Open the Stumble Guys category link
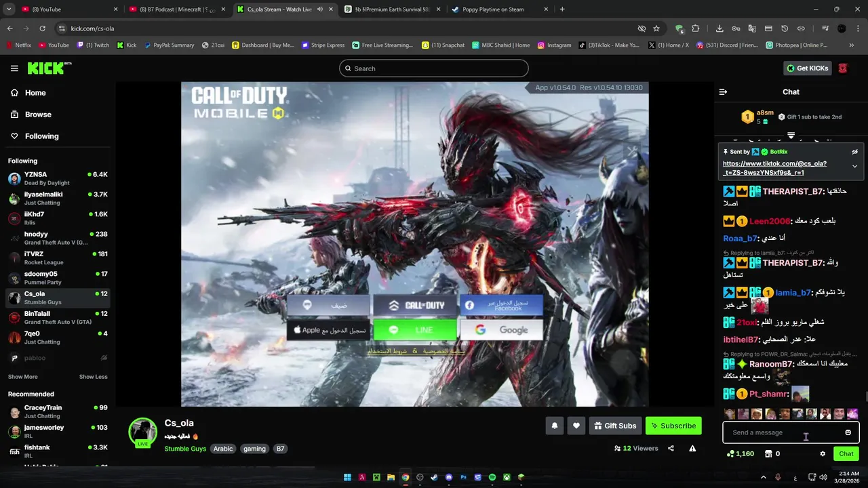The height and width of the screenshot is (488, 868). click(x=185, y=449)
